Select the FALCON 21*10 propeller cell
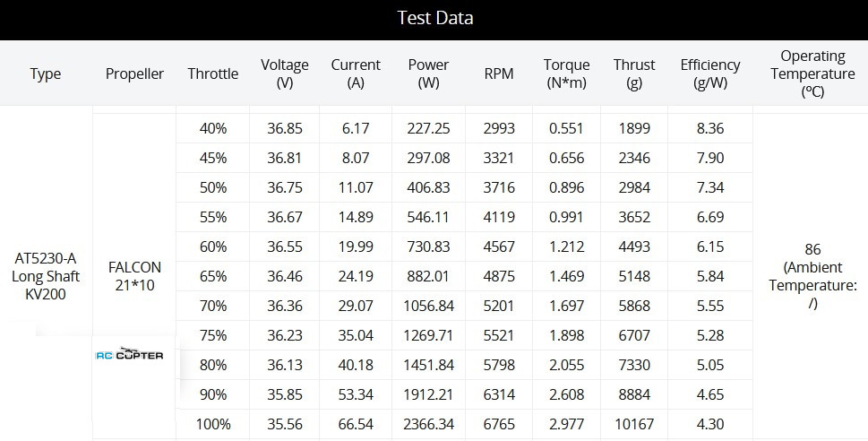 tap(134, 275)
